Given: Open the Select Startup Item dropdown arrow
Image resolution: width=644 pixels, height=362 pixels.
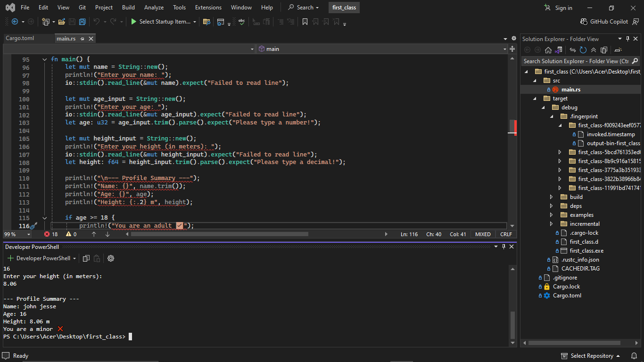Looking at the screenshot, I should pyautogui.click(x=195, y=22).
